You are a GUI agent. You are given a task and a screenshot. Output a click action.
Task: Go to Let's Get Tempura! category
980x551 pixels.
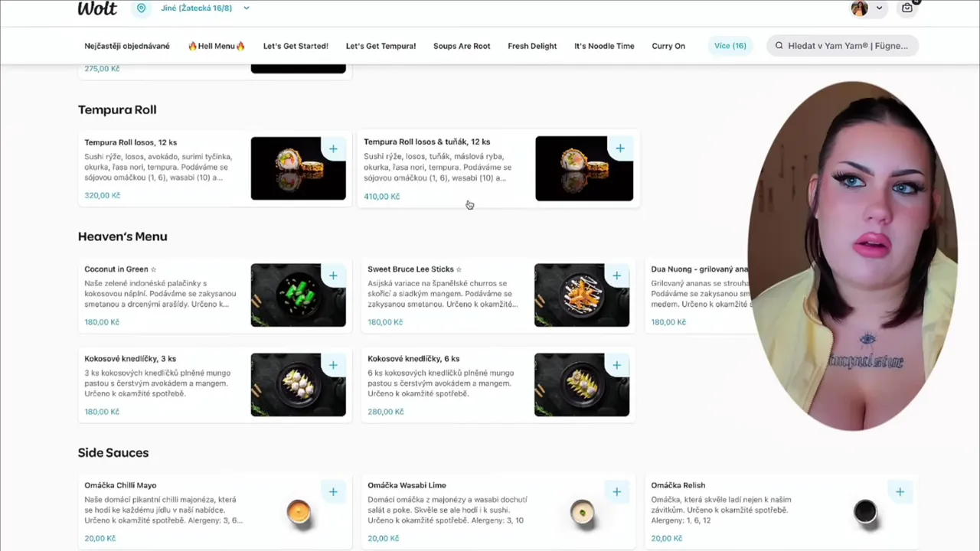pos(381,46)
